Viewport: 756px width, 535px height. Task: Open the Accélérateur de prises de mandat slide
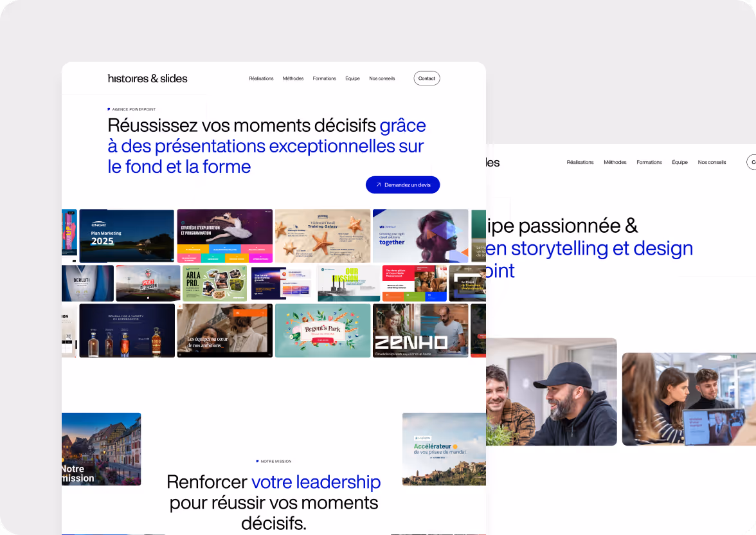[444, 449]
